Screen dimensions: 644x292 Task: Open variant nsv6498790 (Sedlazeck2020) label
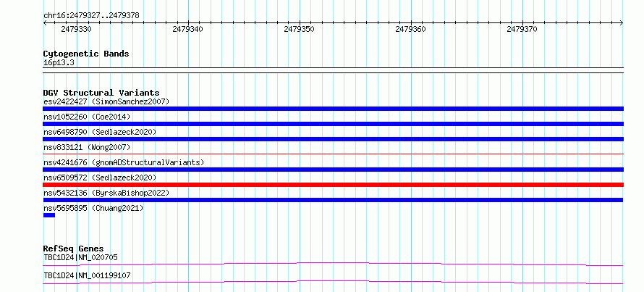(x=100, y=132)
